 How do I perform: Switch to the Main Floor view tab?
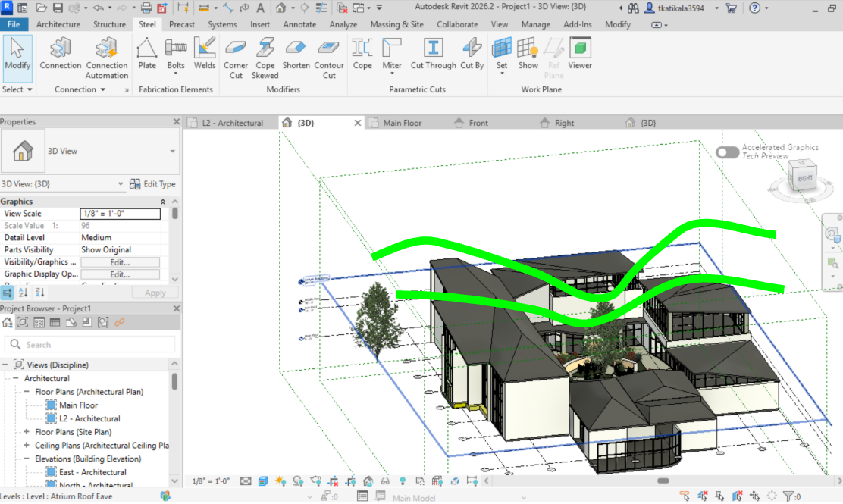click(x=402, y=123)
